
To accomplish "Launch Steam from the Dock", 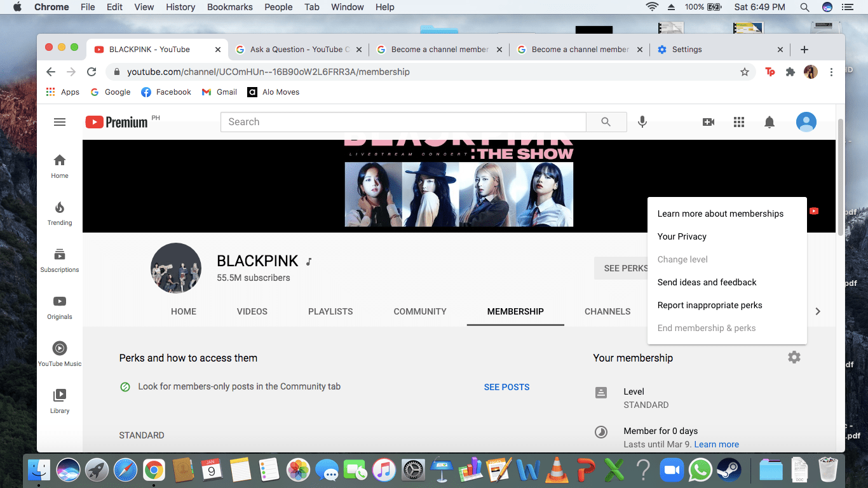I will coord(729,471).
